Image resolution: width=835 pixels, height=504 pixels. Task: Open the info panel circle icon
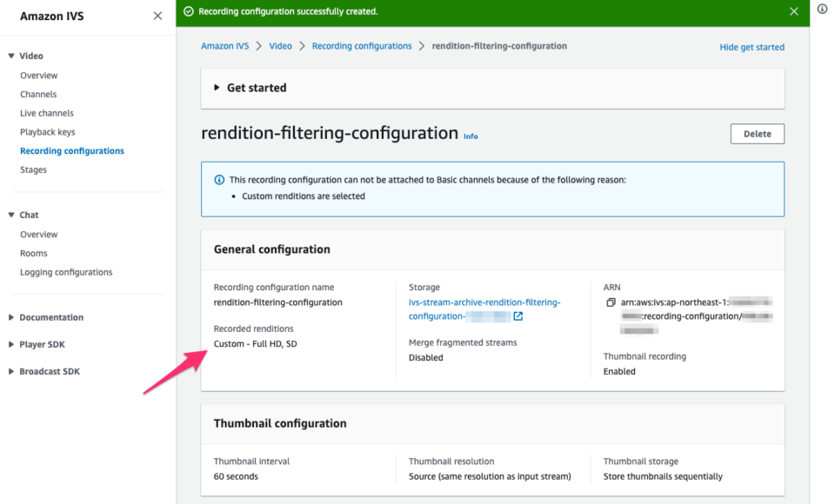click(x=823, y=9)
